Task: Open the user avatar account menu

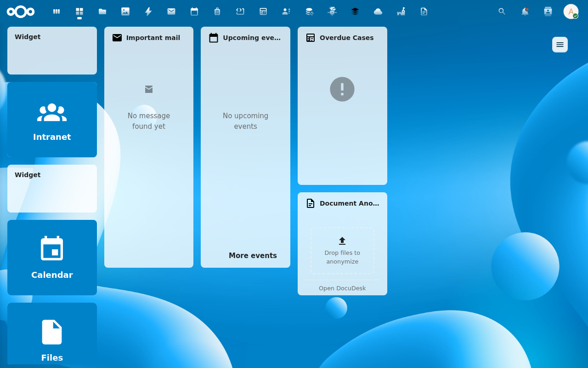Action: (571, 11)
